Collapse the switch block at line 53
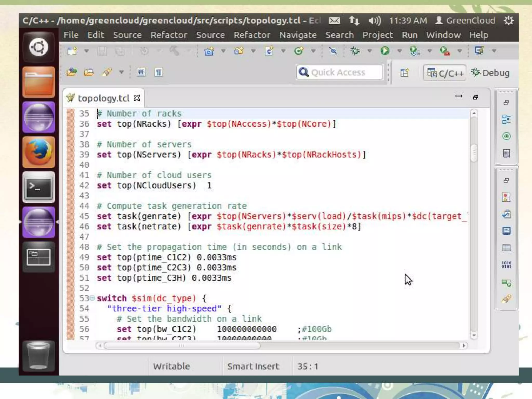 (92, 298)
